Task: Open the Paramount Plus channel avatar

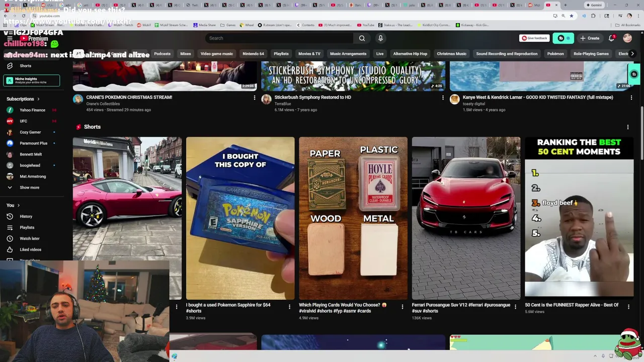Action: 10,143
